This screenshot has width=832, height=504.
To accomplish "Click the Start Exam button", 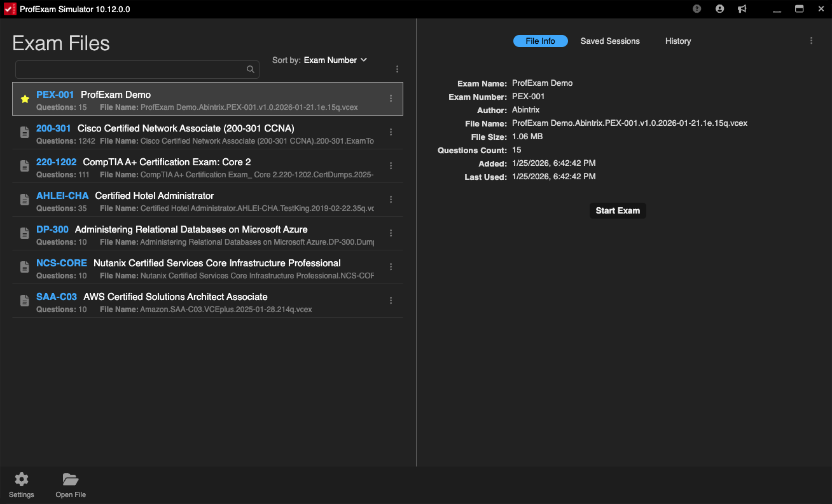I will [618, 210].
